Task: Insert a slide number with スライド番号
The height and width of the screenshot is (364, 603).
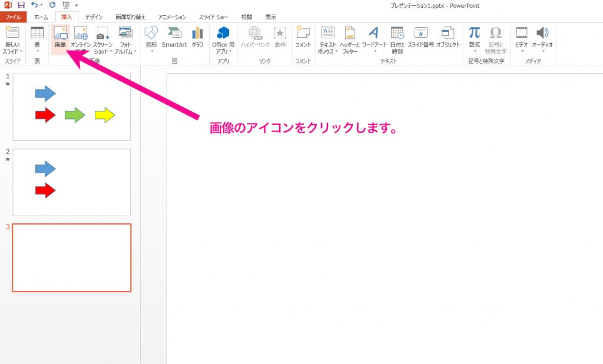Action: 421,39
